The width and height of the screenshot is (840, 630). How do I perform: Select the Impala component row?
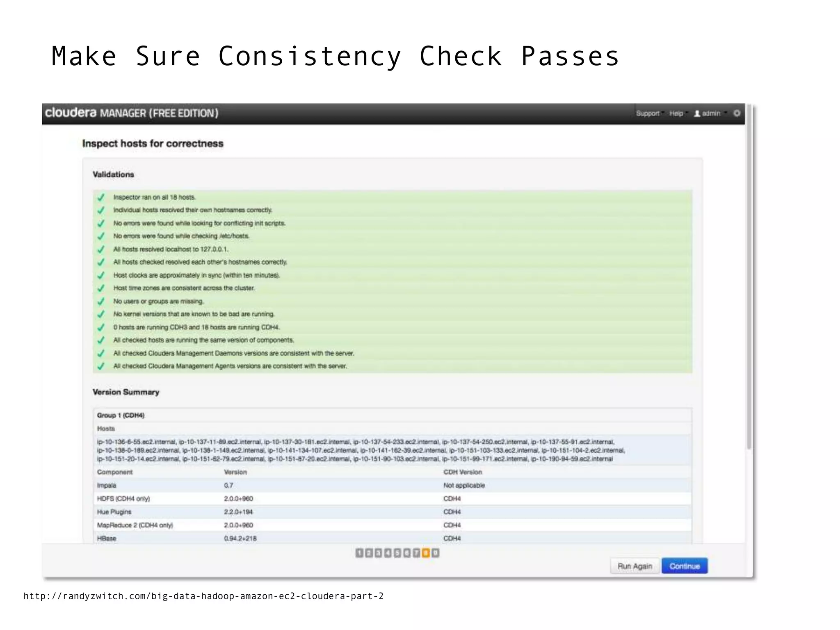point(393,485)
